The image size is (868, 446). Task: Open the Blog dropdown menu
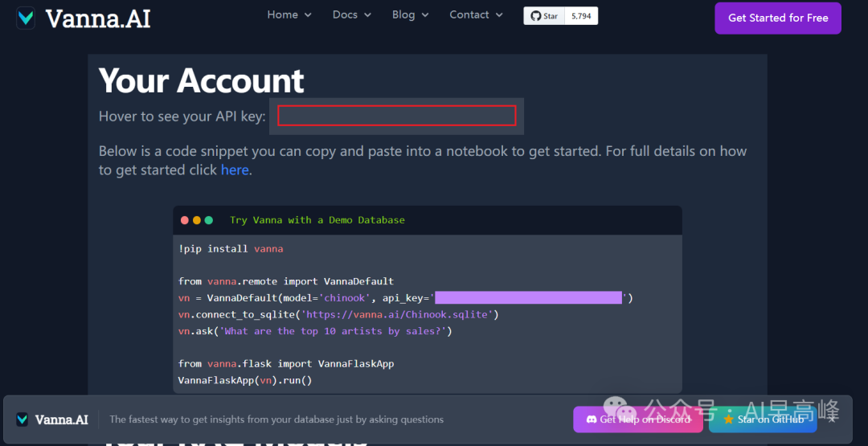click(410, 15)
